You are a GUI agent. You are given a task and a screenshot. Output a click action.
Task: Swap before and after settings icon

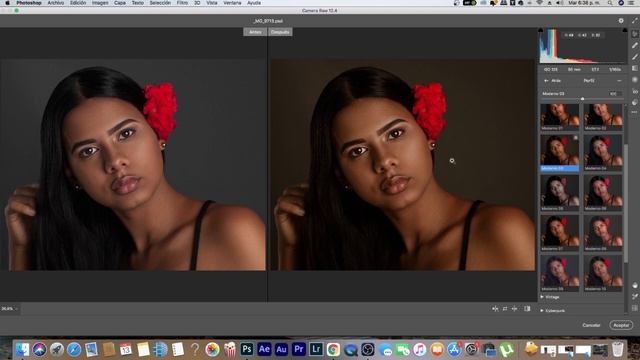click(505, 309)
